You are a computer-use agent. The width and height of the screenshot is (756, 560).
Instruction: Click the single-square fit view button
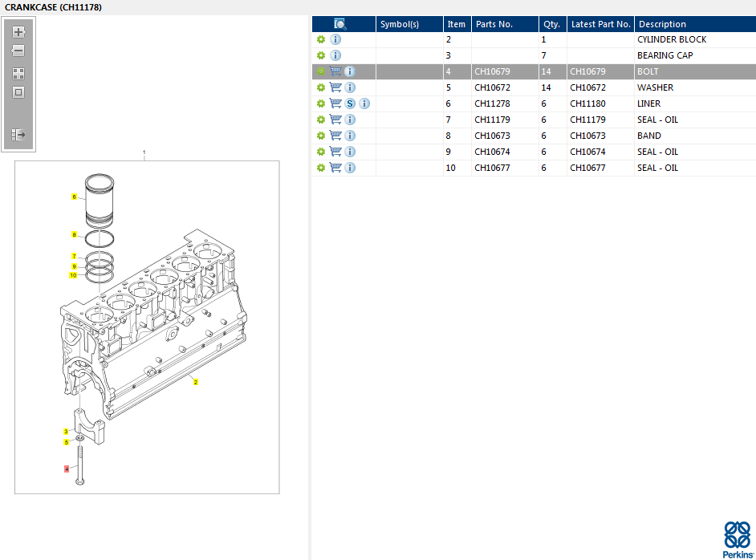(18, 92)
